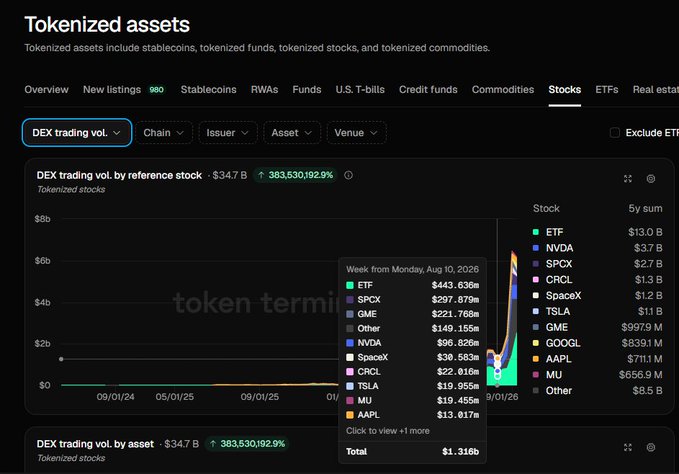The height and width of the screenshot is (474, 679).
Task: Select GOOGL in the stock legend
Action: 563,343
